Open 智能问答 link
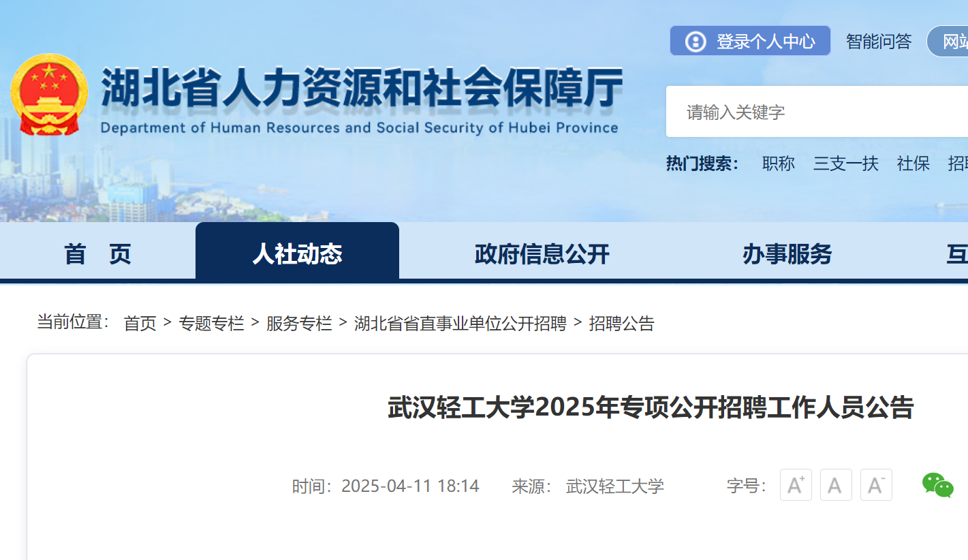The image size is (968, 560). pos(879,42)
